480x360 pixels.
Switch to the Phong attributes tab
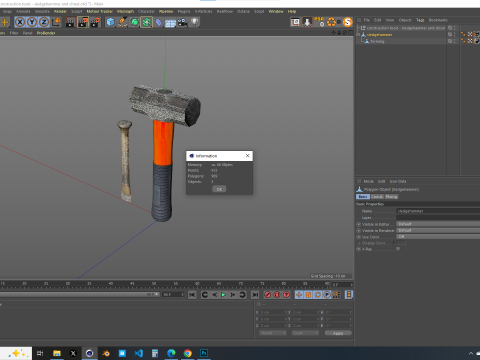pyautogui.click(x=391, y=197)
